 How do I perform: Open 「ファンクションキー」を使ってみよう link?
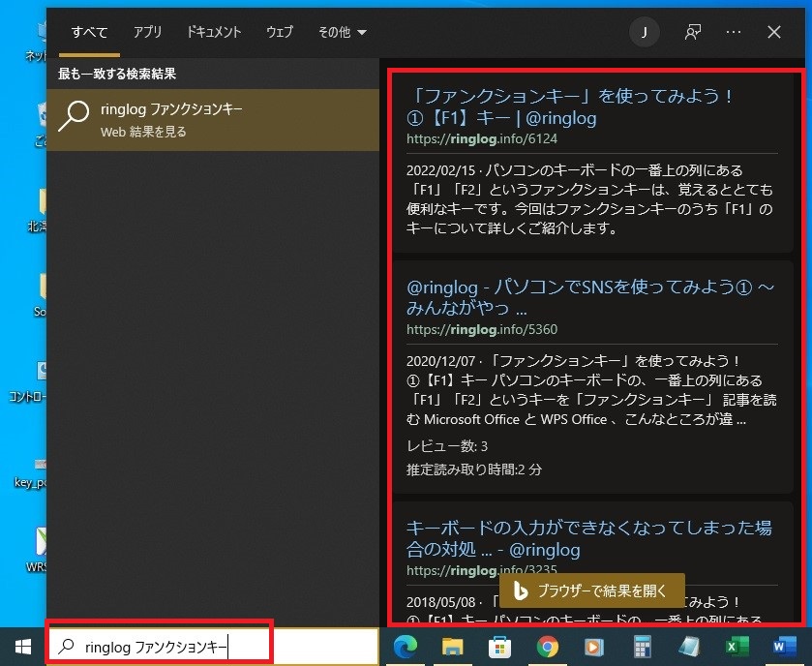point(570,106)
